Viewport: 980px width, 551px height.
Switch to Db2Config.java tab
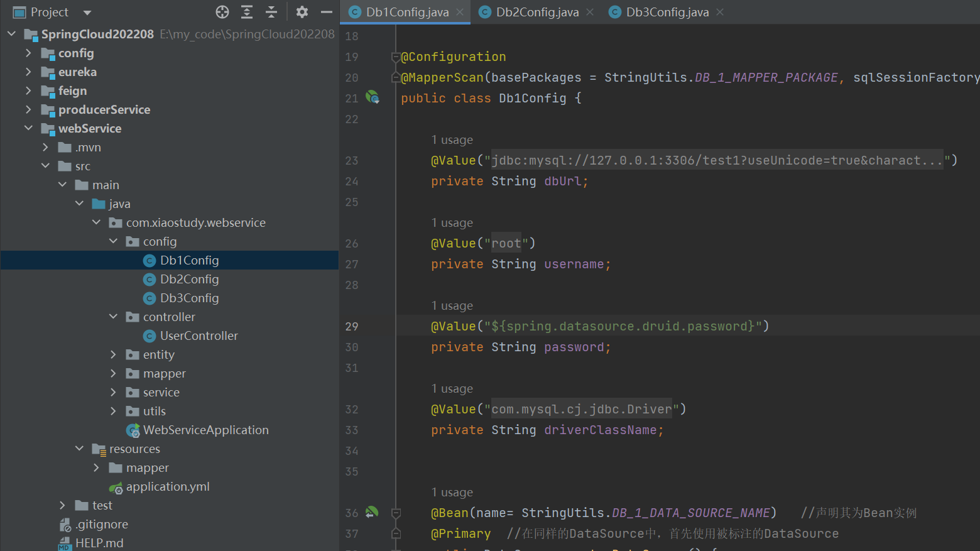click(x=537, y=12)
